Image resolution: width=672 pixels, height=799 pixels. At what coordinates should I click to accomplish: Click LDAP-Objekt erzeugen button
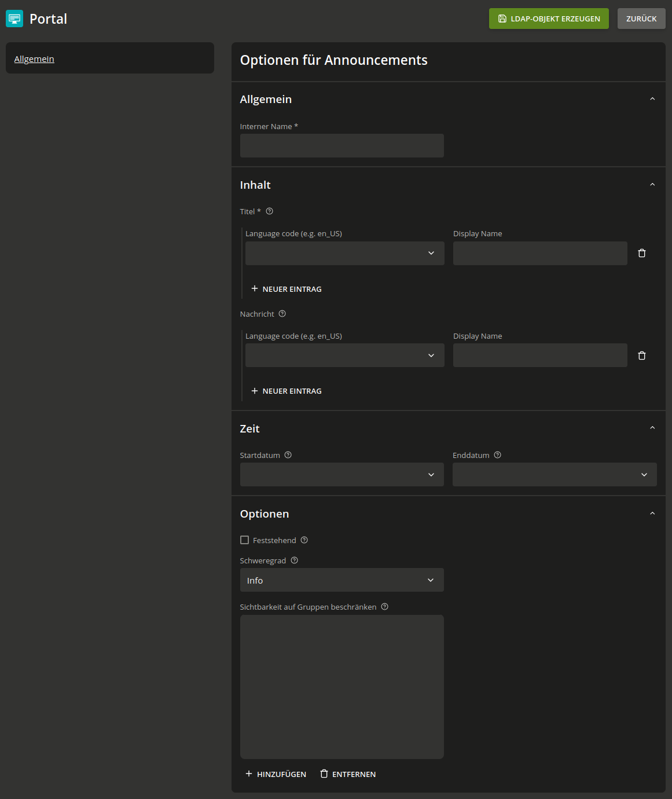(549, 19)
